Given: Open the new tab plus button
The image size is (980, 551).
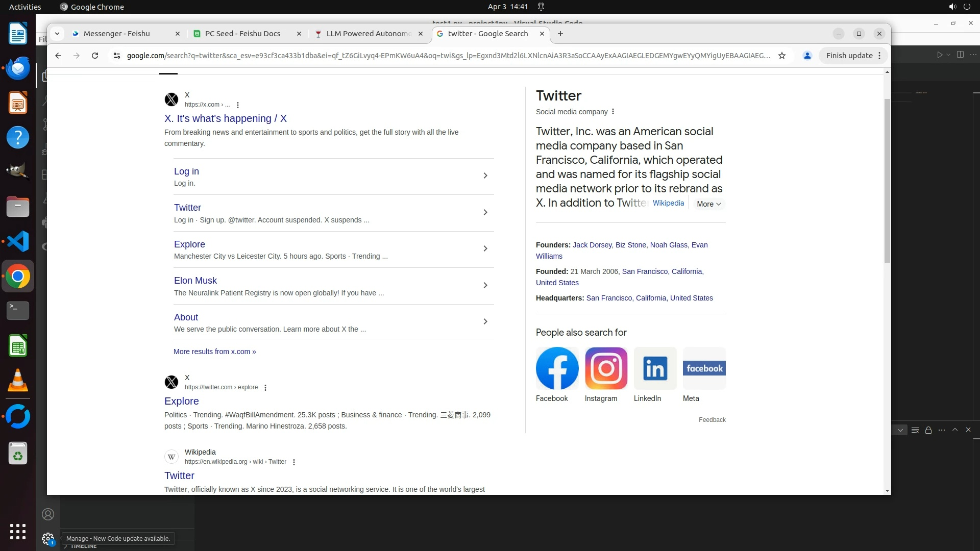Looking at the screenshot, I should pyautogui.click(x=560, y=34).
